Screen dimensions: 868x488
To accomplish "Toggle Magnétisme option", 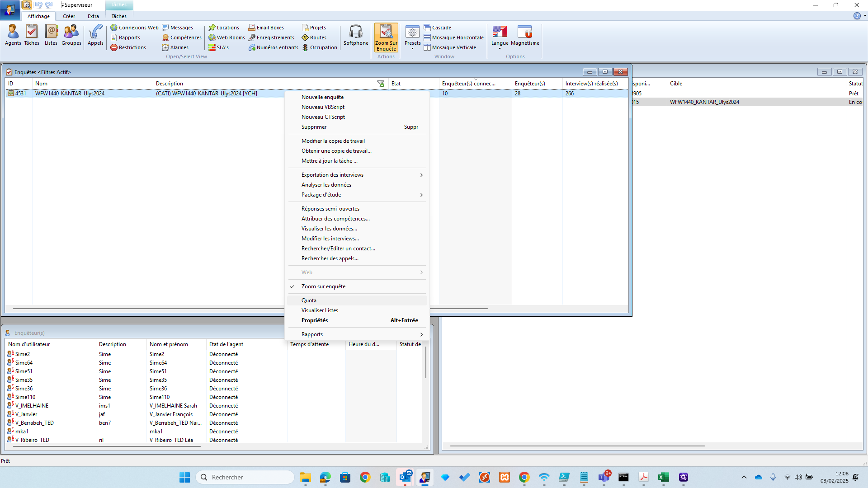I will 525,35.
